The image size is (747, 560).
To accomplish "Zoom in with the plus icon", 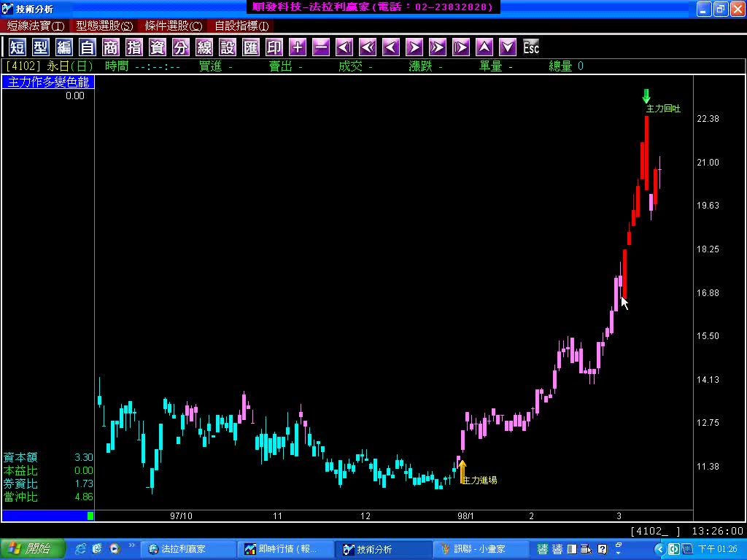I will (x=298, y=47).
